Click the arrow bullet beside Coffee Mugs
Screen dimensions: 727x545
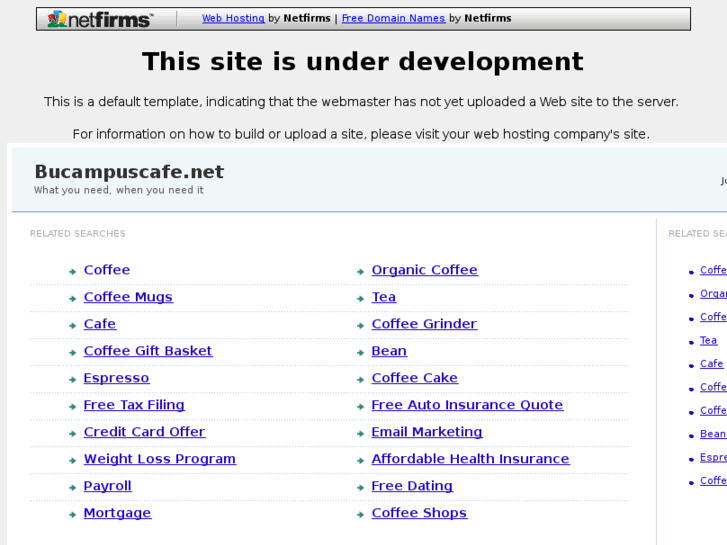click(72, 299)
